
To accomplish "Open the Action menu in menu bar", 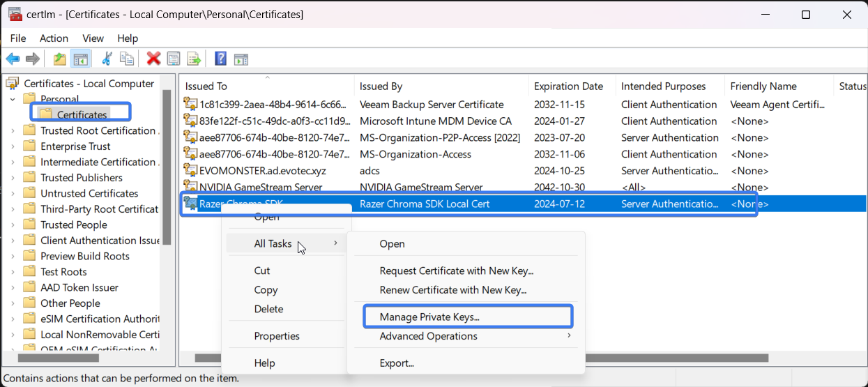I will (54, 38).
